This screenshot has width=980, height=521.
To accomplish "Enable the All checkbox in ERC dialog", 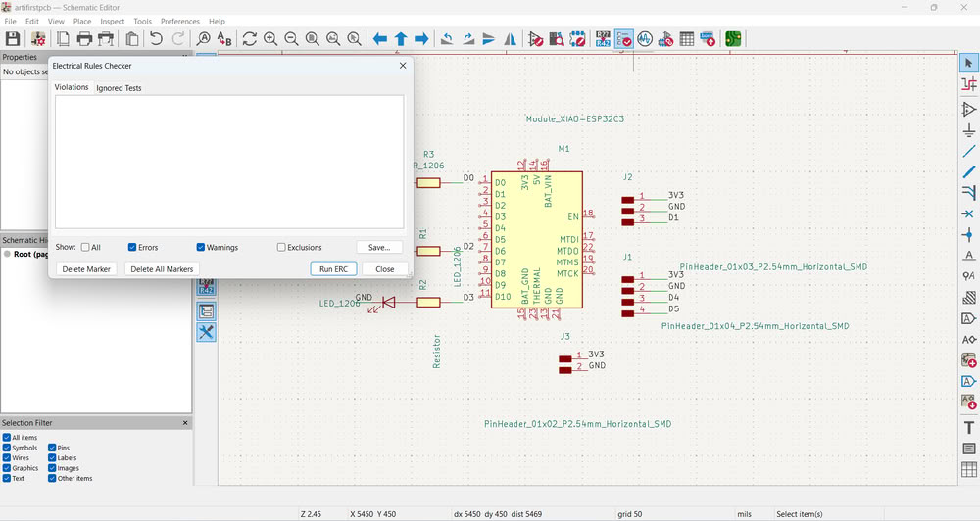I will point(85,248).
